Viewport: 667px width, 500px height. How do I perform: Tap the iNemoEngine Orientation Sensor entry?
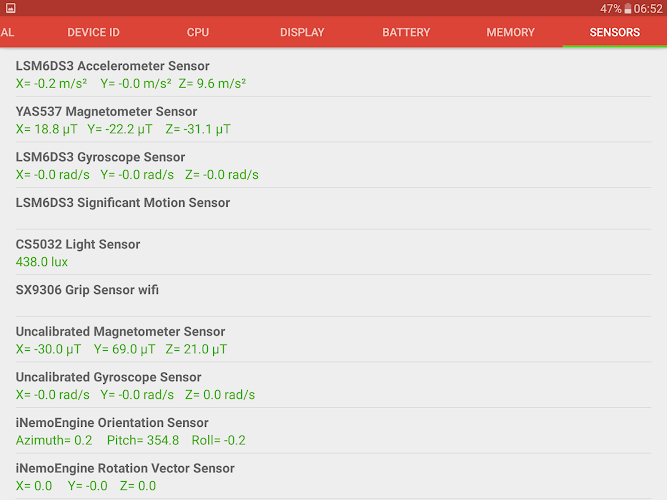coord(334,431)
